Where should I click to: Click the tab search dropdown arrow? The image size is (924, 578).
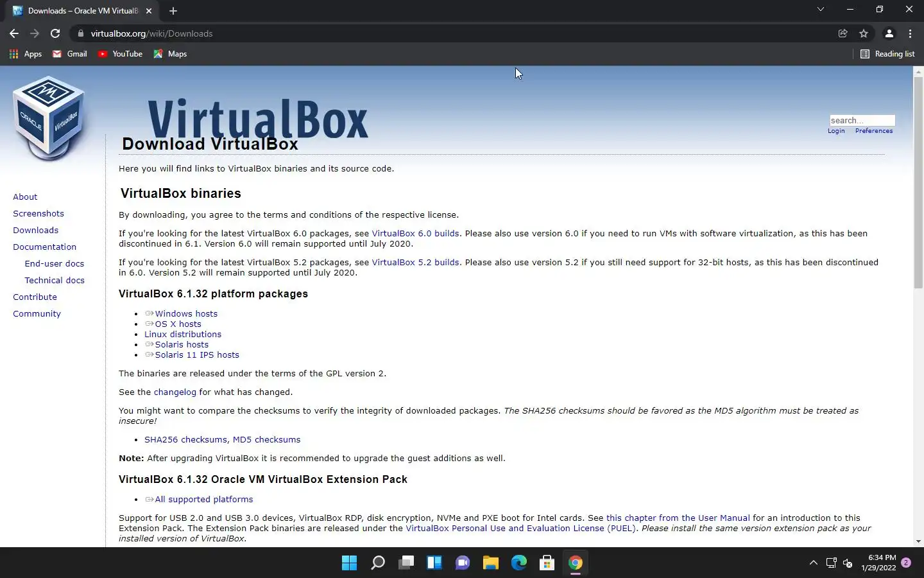coord(820,9)
